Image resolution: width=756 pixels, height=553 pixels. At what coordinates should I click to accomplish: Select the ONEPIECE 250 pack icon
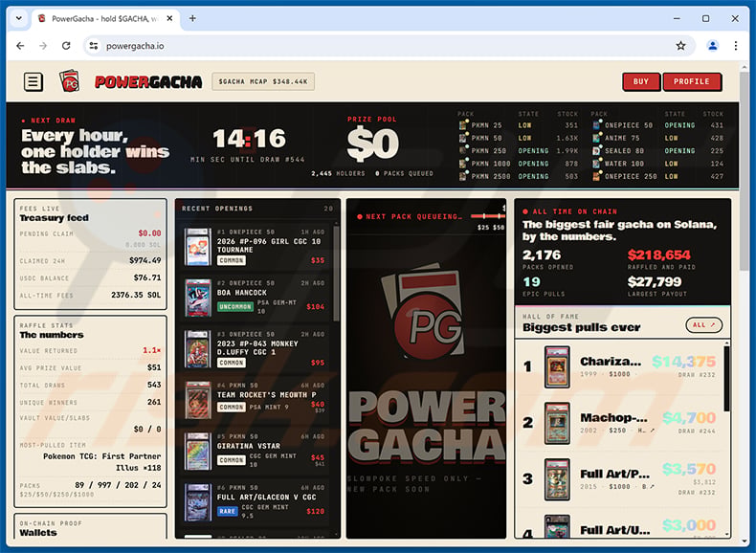(597, 176)
